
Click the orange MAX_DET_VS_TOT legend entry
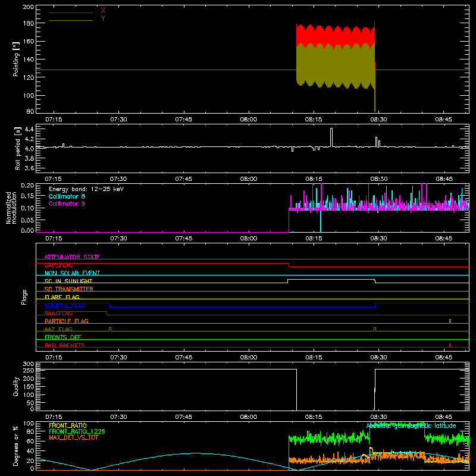pyautogui.click(x=73, y=437)
